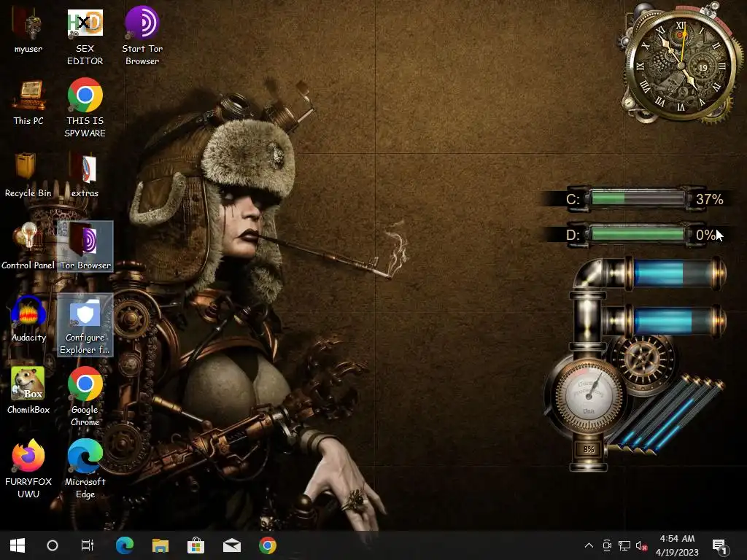The image size is (747, 560).
Task: Click the 37% C: drive value
Action: [x=709, y=199]
